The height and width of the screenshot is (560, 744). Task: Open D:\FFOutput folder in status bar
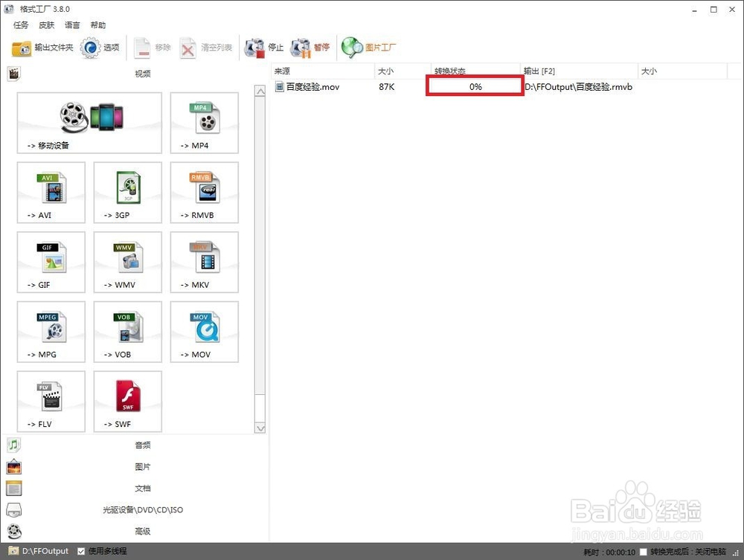pos(39,551)
